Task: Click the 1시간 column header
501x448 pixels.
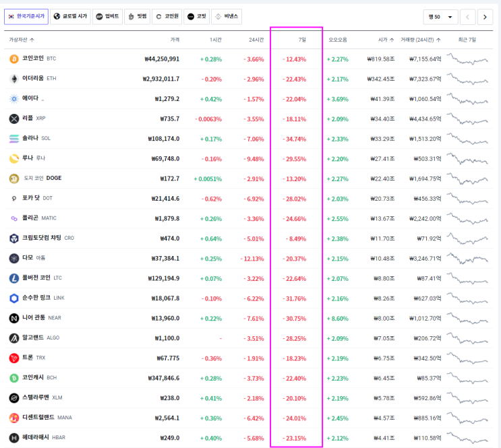Action: pos(216,40)
